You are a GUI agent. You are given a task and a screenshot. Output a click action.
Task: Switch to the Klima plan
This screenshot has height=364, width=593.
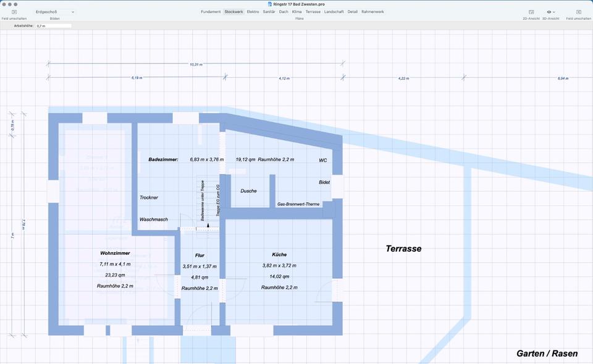[x=297, y=12]
